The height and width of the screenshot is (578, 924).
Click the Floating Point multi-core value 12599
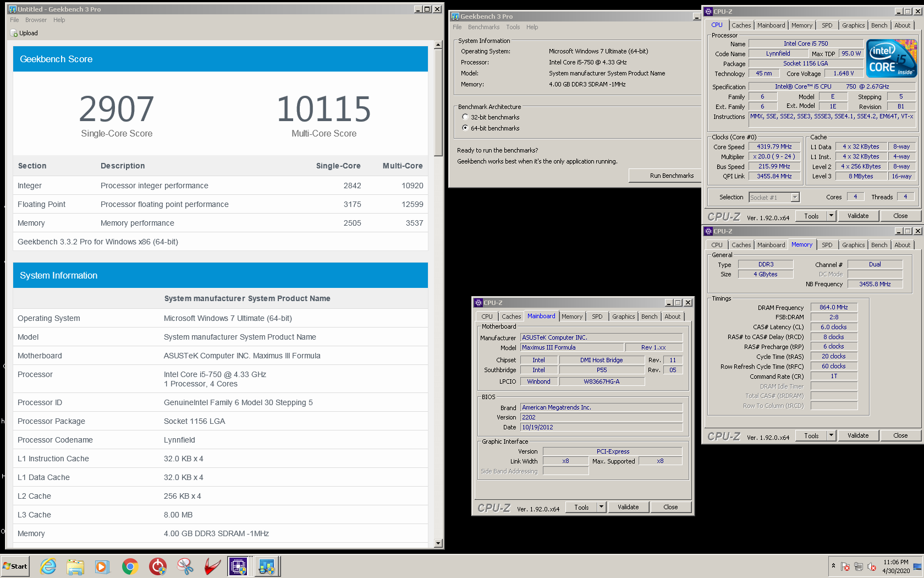412,204
